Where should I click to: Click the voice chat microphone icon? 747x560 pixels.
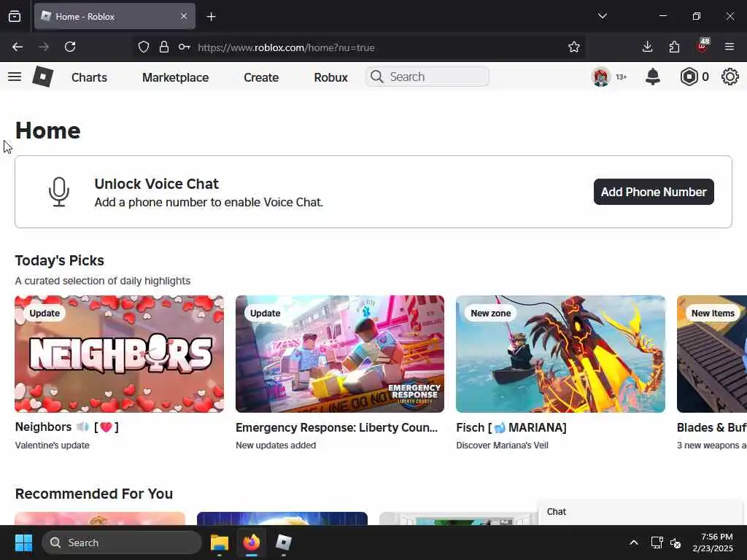(59, 192)
